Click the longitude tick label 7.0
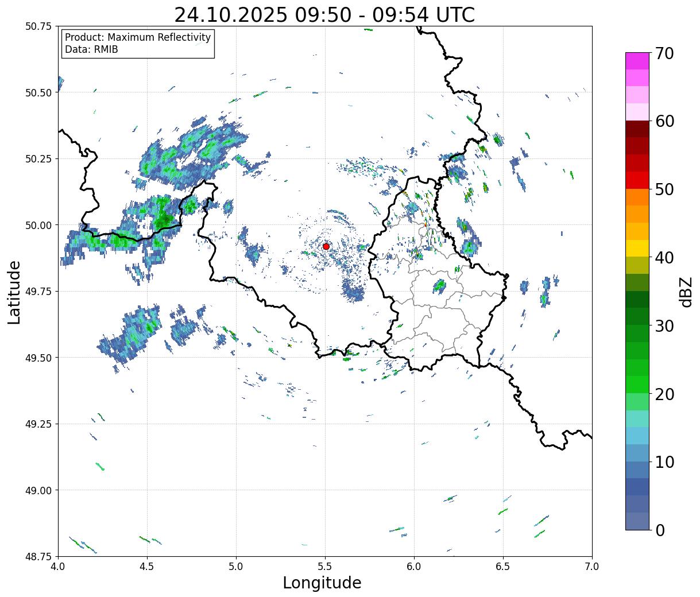The height and width of the screenshot is (597, 700). (x=592, y=567)
